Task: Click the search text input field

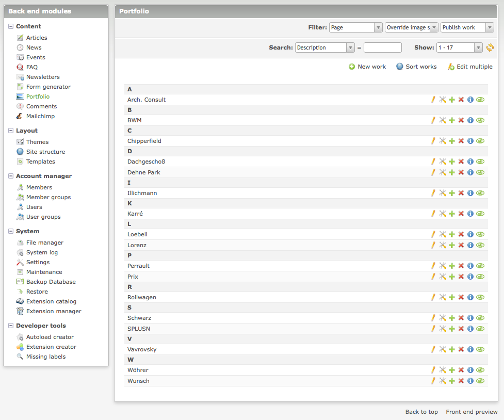Action: (x=382, y=47)
